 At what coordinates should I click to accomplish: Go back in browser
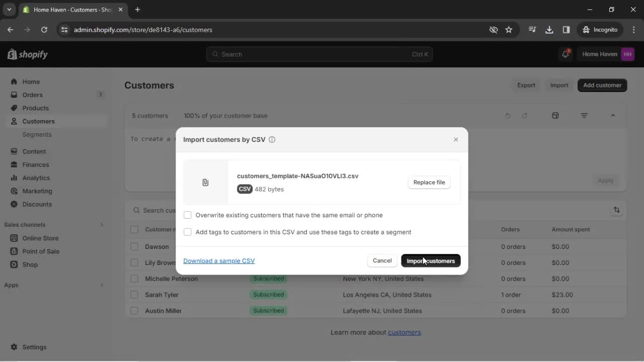tap(10, 30)
